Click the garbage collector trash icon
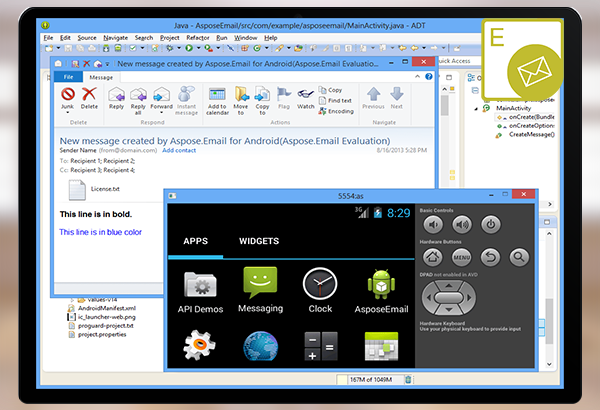600x410 pixels. click(x=408, y=379)
